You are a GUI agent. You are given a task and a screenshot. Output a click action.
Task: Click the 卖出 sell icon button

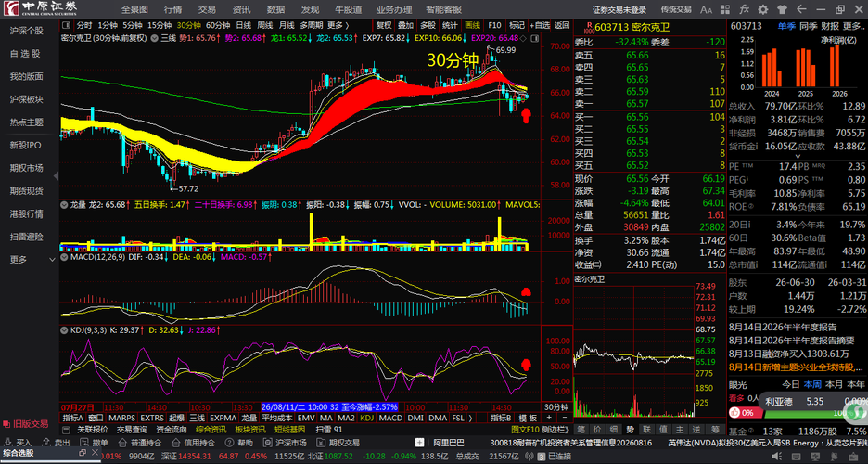click(46, 443)
